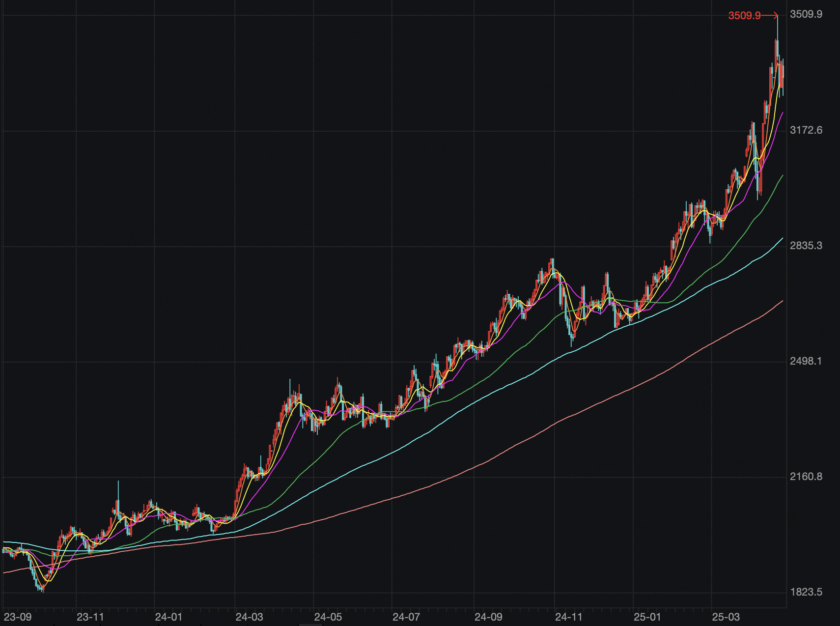The image size is (840, 626).
Task: Click the 25-03 date axis label
Action: pyautogui.click(x=726, y=617)
